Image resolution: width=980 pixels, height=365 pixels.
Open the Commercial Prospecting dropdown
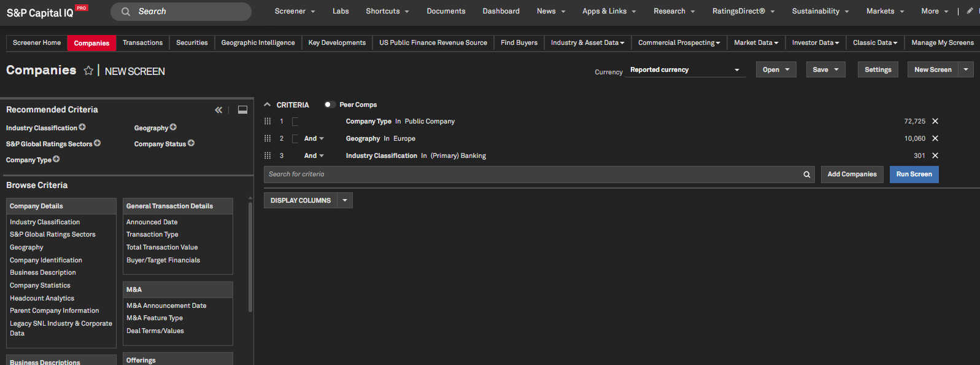679,42
